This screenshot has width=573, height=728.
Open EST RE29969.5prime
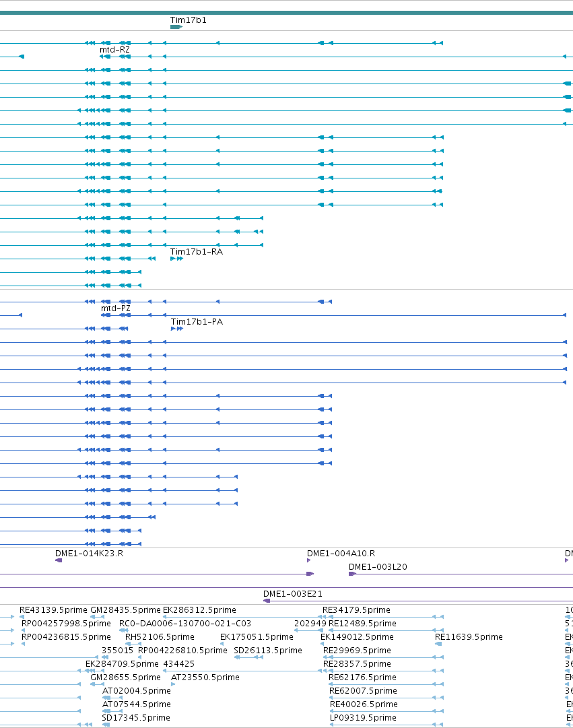357,651
